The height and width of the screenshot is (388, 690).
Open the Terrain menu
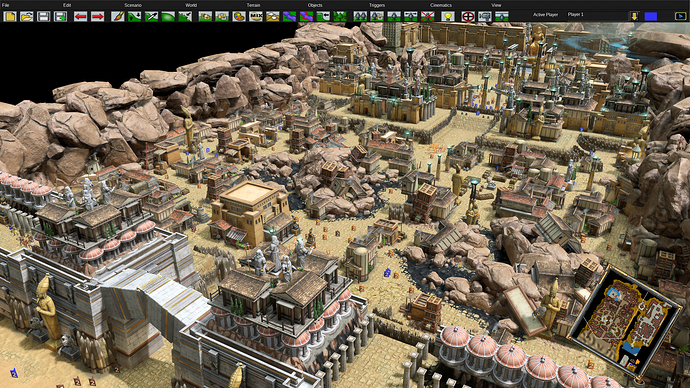pos(253,5)
